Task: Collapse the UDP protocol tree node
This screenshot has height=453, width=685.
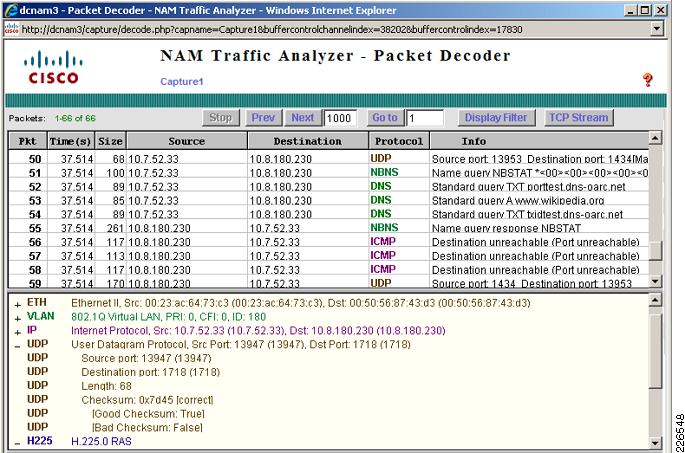Action: pyautogui.click(x=17, y=346)
